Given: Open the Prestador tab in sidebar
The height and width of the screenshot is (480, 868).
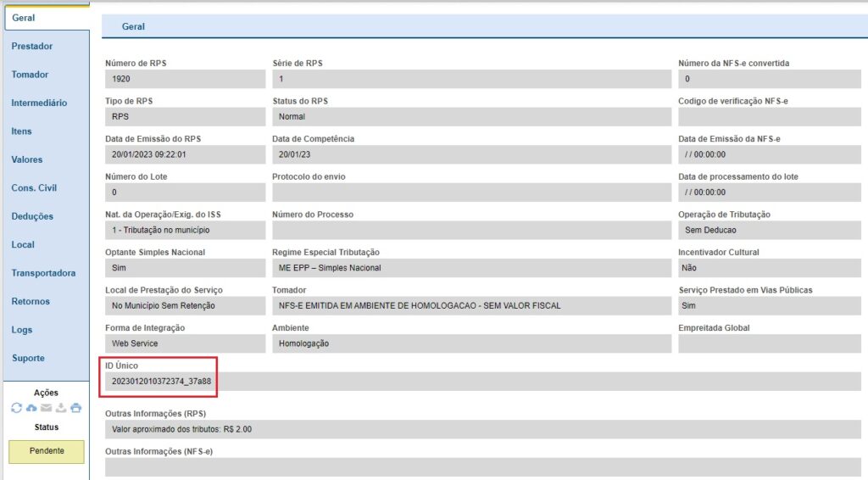Looking at the screenshot, I should coord(32,46).
